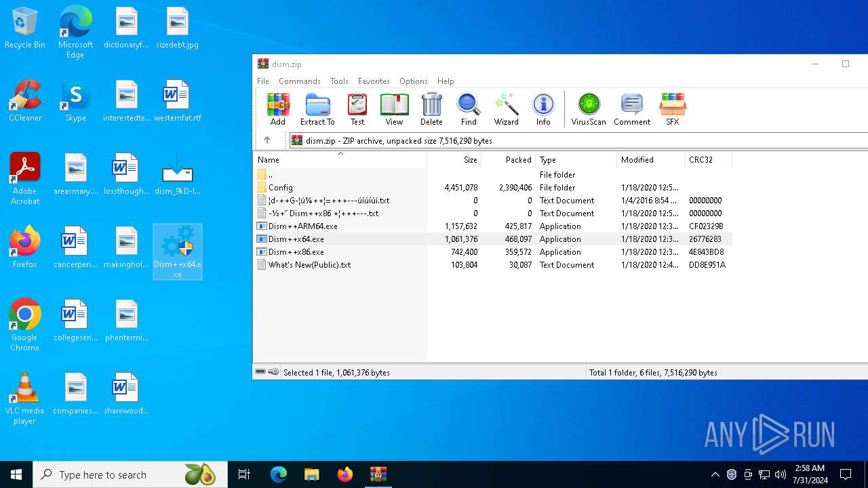The height and width of the screenshot is (488, 868).
Task: Click the key icon in the status bar
Action: [x=273, y=372]
